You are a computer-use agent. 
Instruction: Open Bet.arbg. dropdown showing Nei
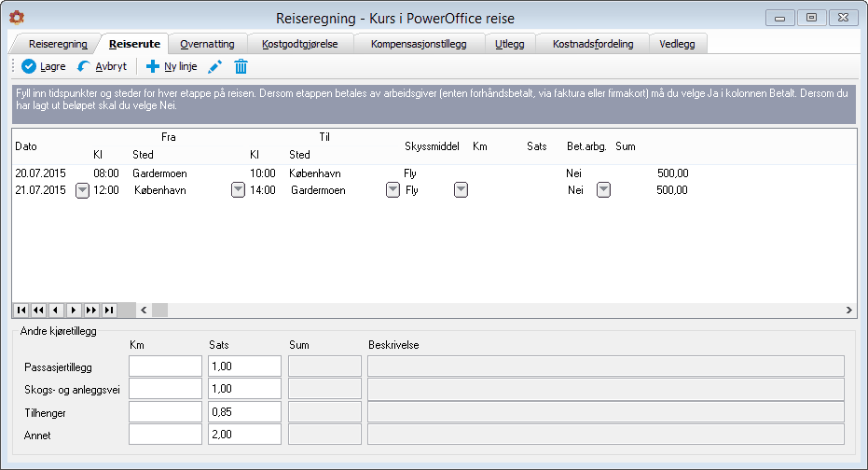click(x=603, y=190)
